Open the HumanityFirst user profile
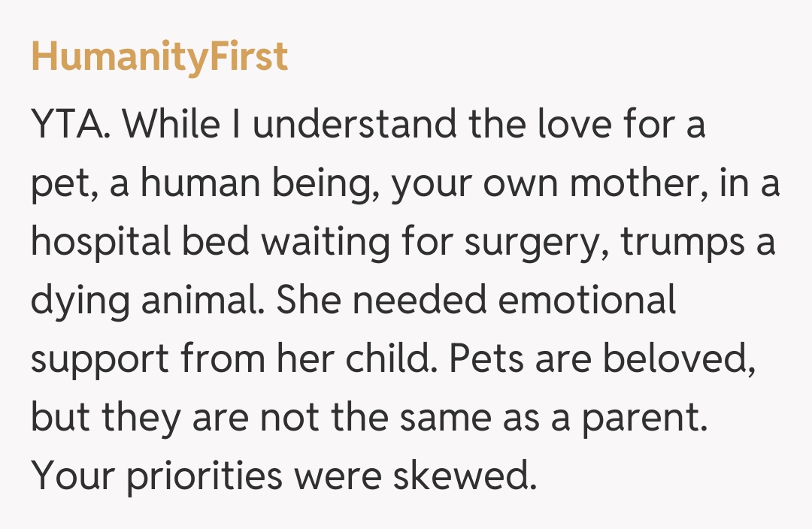The image size is (812, 529). coord(159,58)
